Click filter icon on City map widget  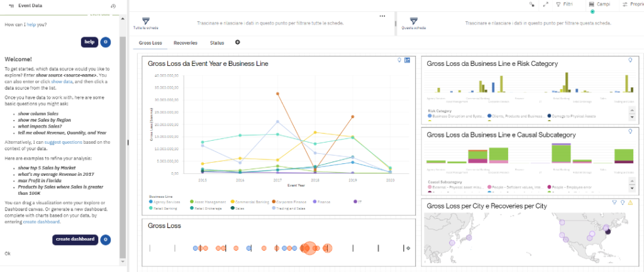point(614,202)
